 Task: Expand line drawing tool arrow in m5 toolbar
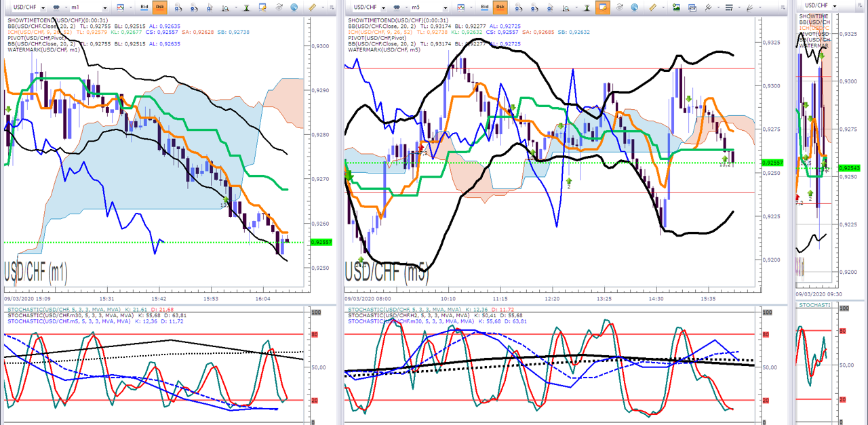click(x=718, y=7)
